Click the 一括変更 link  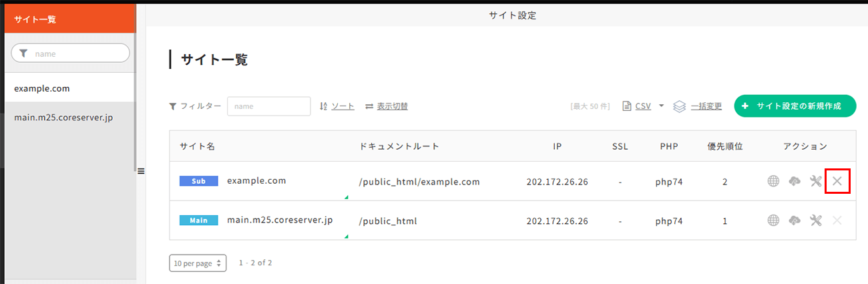click(x=706, y=106)
